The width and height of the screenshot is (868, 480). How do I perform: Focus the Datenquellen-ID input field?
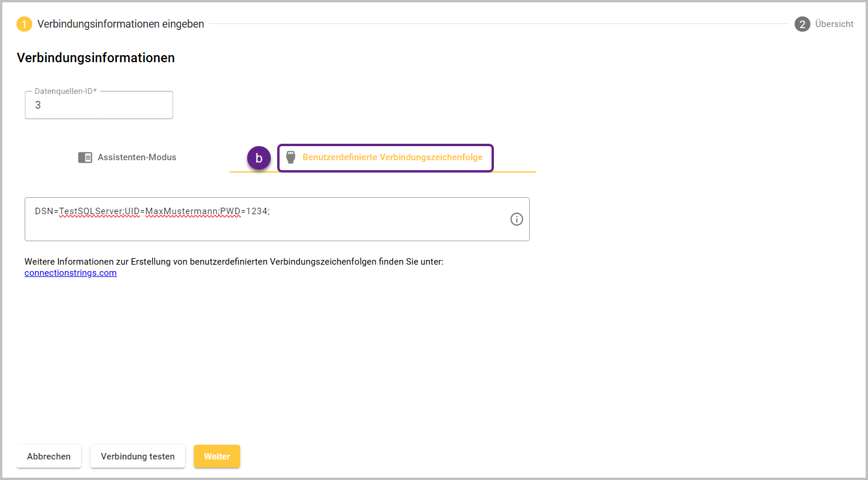point(99,106)
